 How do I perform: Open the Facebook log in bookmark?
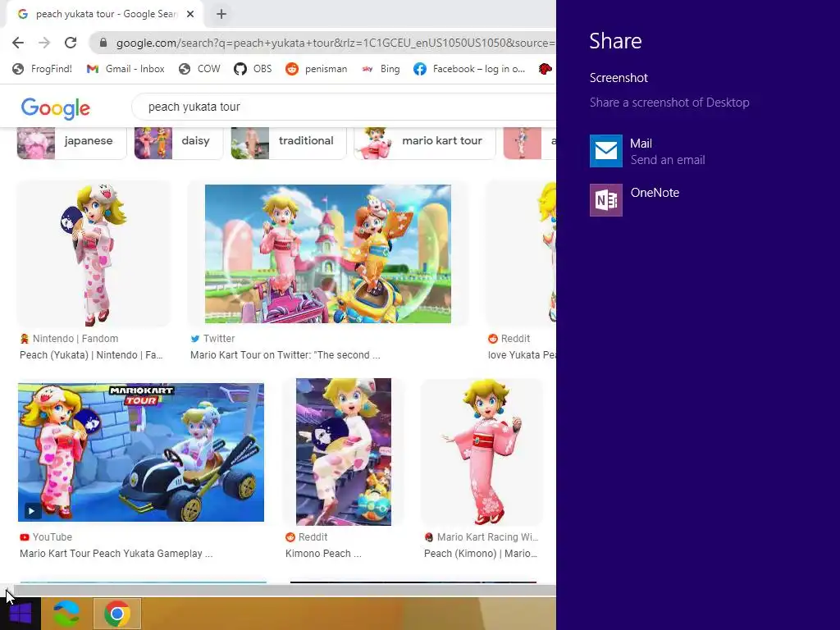[469, 69]
